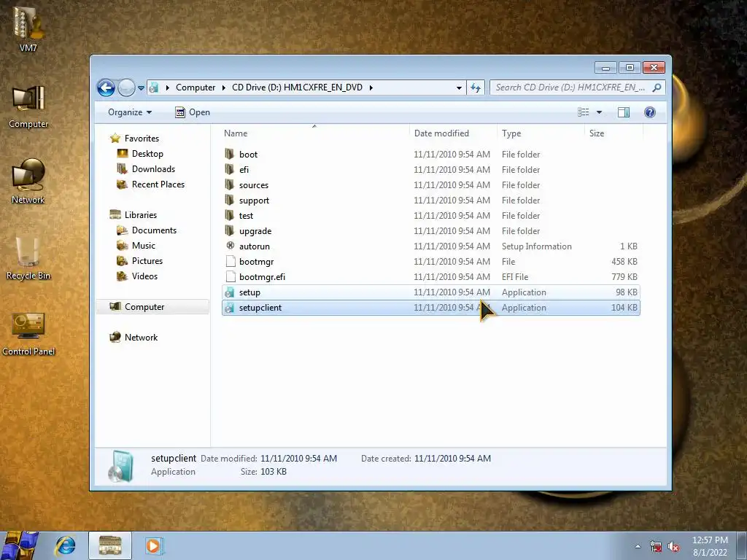
Task: Click the Help question mark icon
Action: click(649, 112)
